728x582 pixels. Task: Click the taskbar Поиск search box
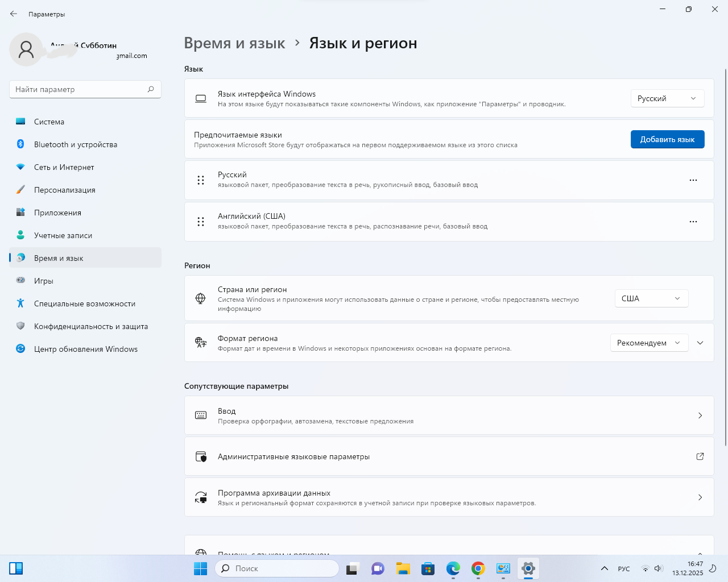point(277,568)
